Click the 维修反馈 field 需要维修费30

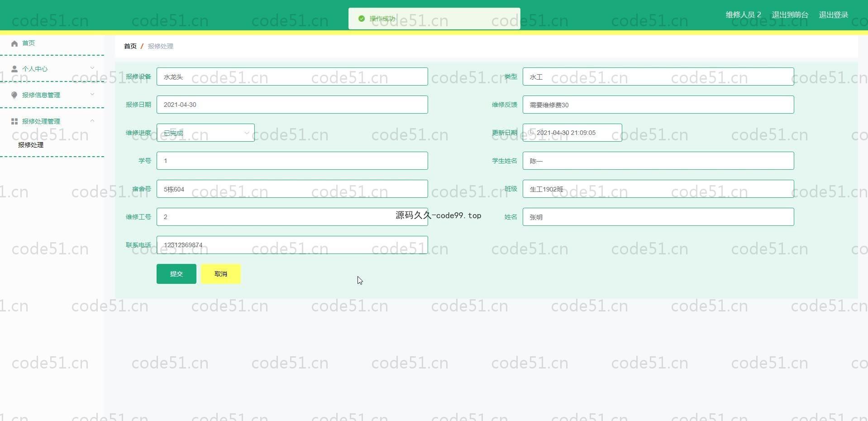click(658, 105)
